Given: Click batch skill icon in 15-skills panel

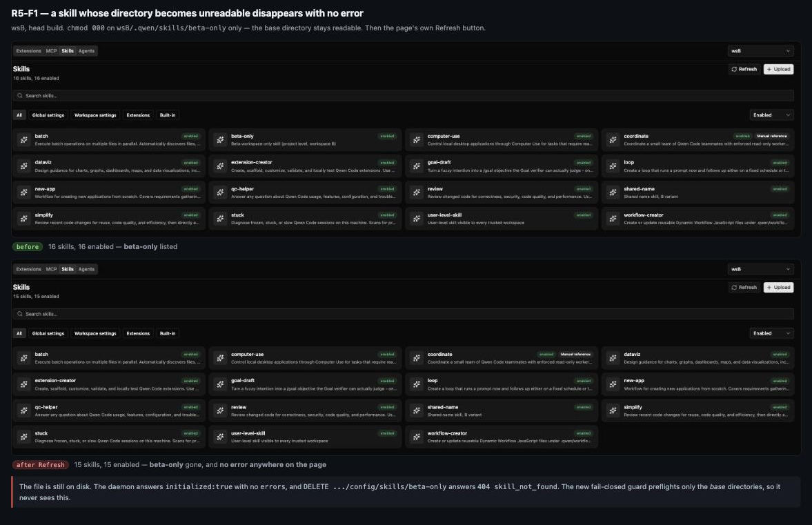Looking at the screenshot, I should tap(24, 358).
